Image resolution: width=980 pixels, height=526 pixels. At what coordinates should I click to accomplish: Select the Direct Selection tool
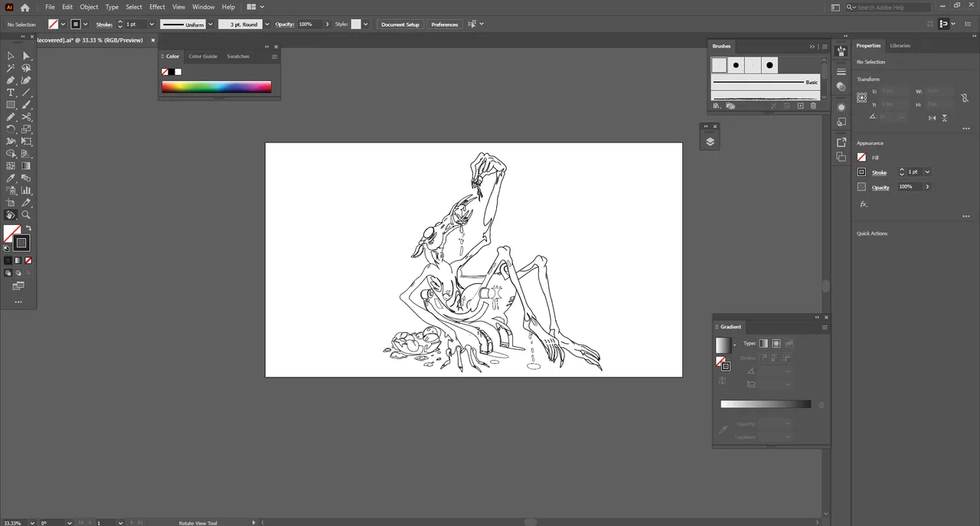26,56
